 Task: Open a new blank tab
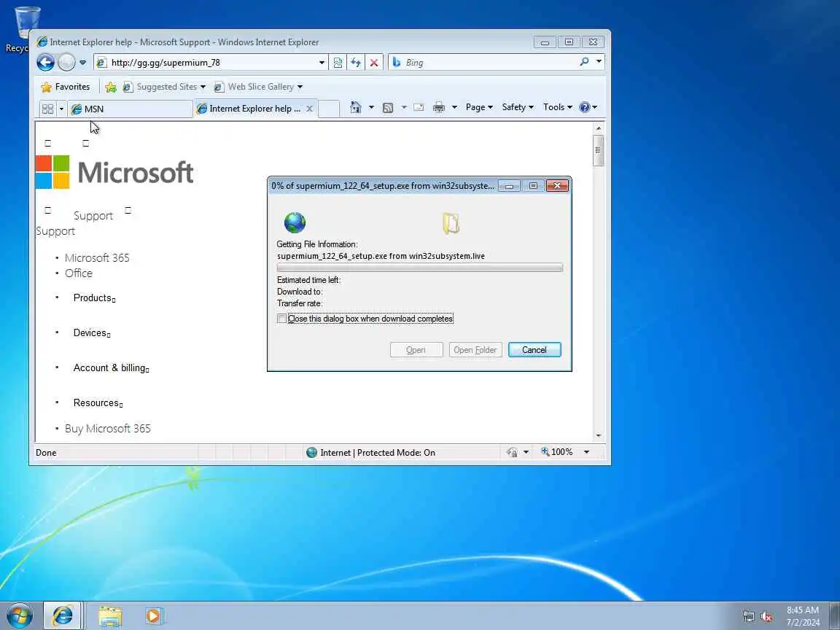pyautogui.click(x=329, y=109)
